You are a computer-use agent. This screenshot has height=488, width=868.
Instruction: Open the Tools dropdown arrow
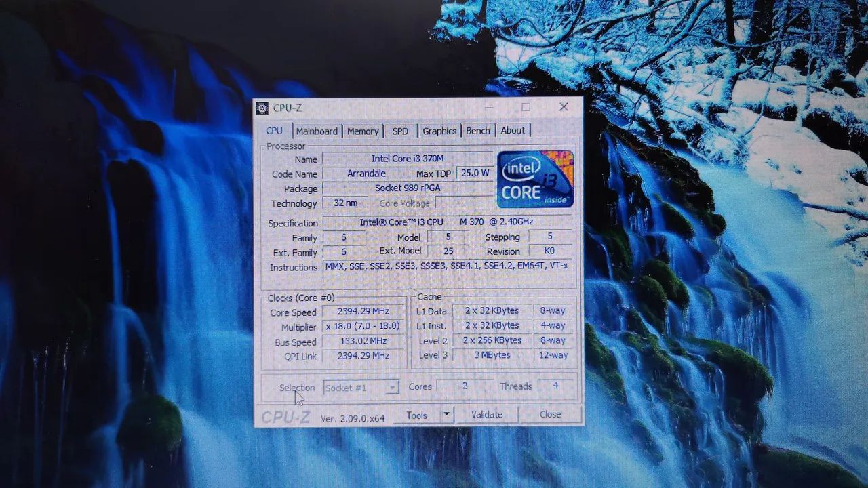[x=446, y=414]
